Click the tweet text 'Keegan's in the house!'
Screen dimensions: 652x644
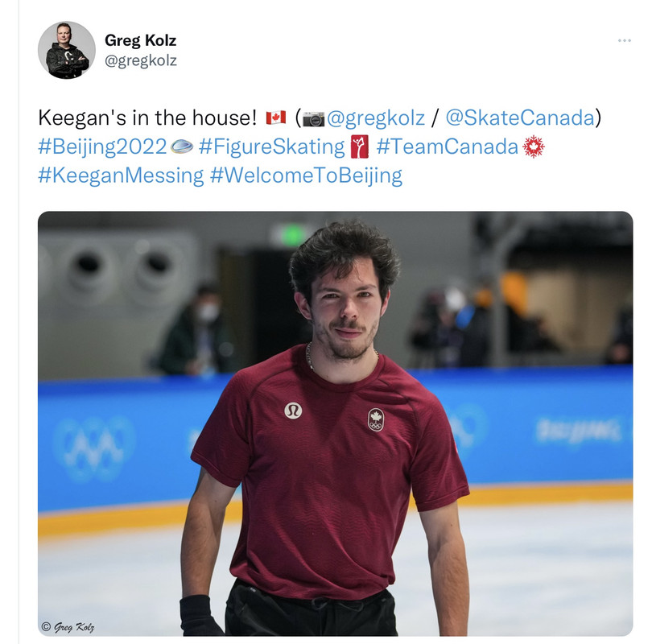click(x=147, y=118)
